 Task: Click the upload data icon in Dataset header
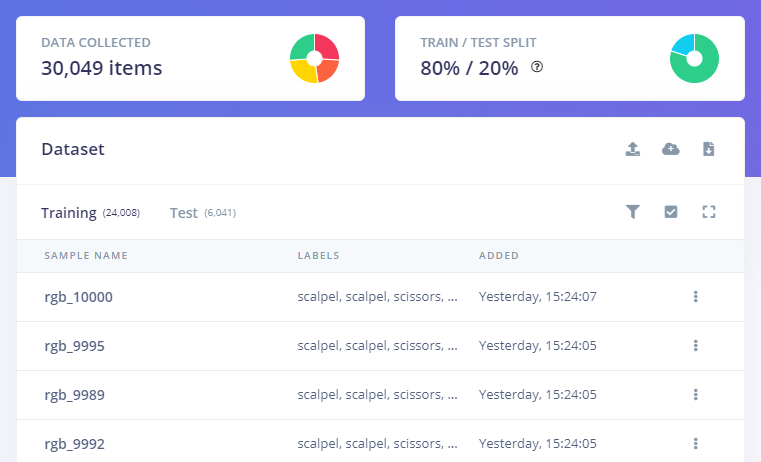point(632,149)
